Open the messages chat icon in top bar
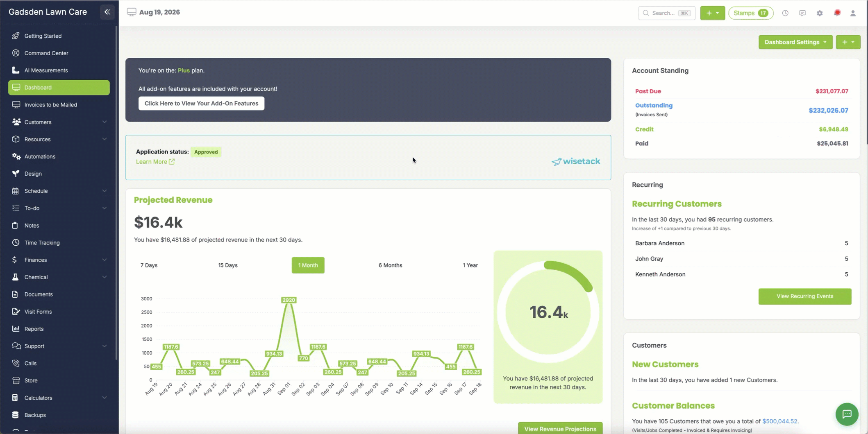Screen dimensions: 868x434 click(x=802, y=13)
